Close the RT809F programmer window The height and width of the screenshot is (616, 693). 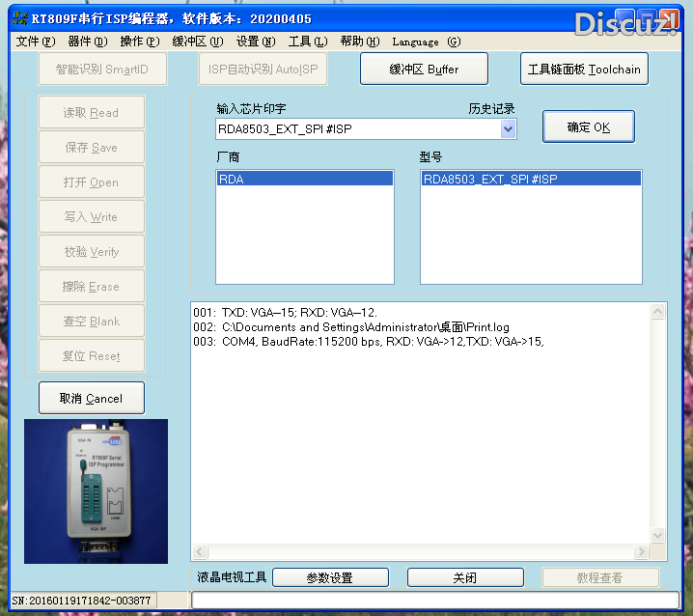click(x=669, y=20)
